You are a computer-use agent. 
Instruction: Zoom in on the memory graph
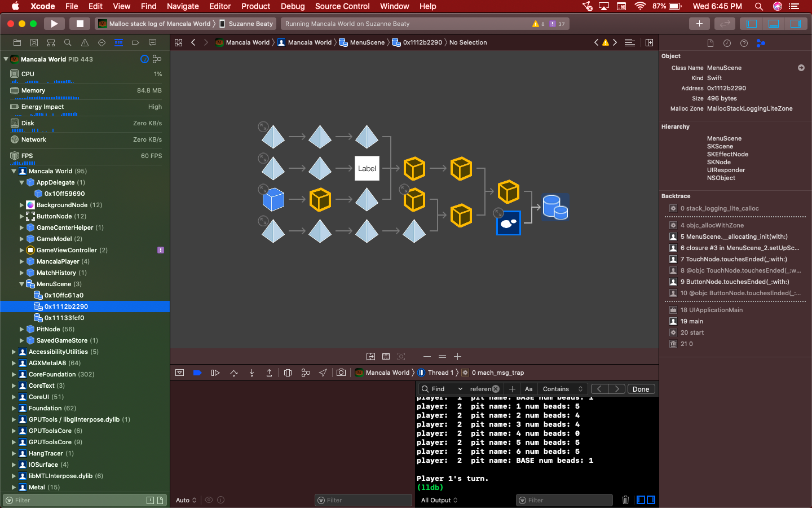click(x=457, y=357)
